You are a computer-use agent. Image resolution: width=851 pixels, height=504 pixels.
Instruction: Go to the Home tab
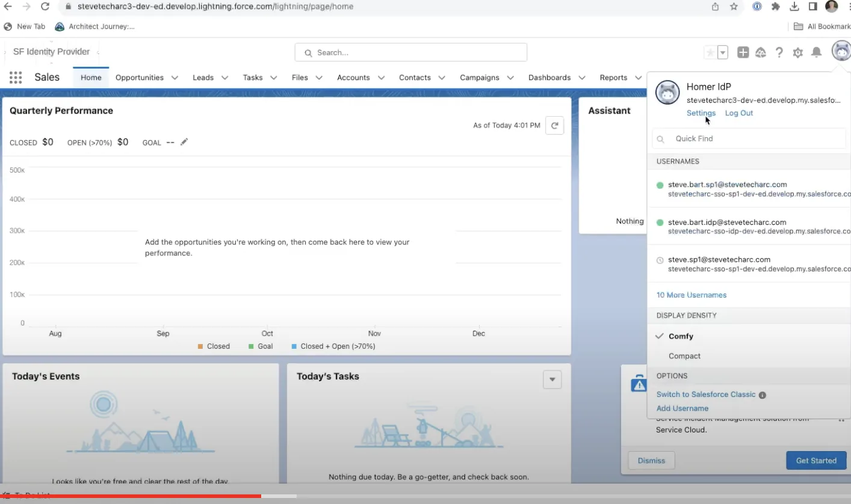91,78
